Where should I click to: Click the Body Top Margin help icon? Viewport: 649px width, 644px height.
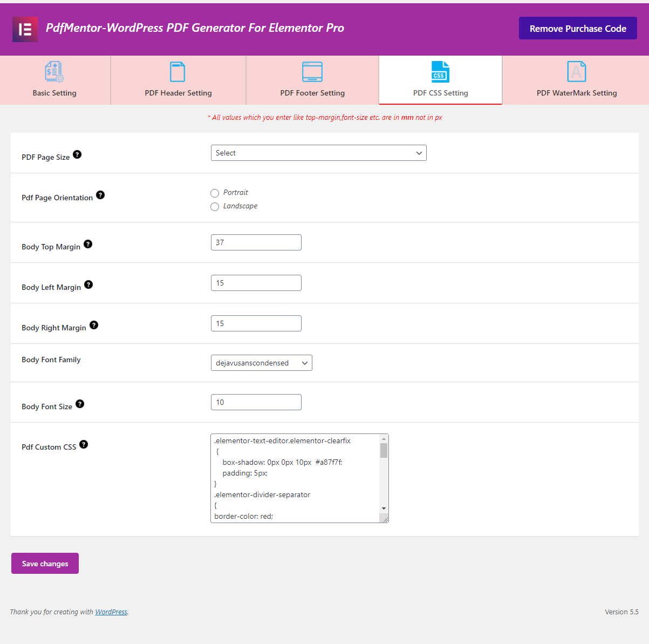coord(88,243)
